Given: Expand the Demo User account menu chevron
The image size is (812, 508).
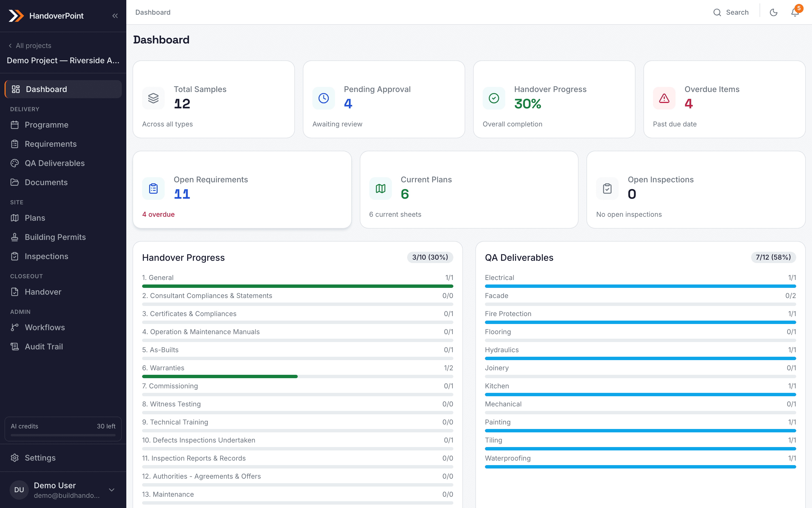Looking at the screenshot, I should pos(112,490).
